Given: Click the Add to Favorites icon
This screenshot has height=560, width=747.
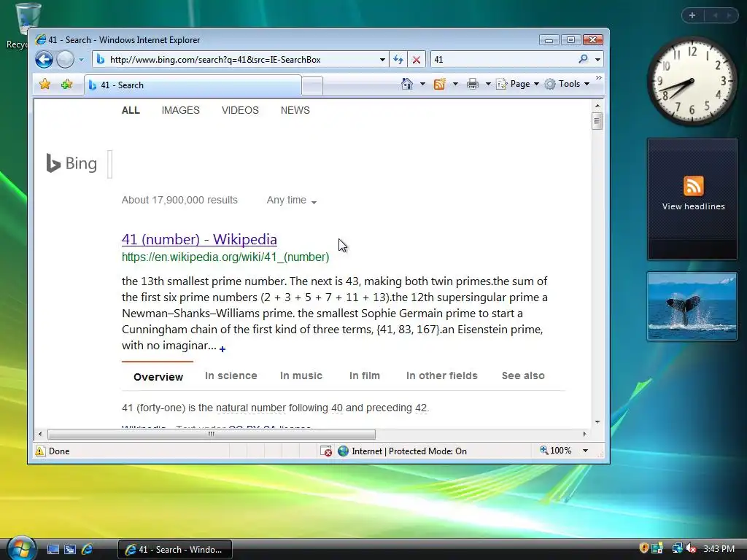Looking at the screenshot, I should (66, 85).
